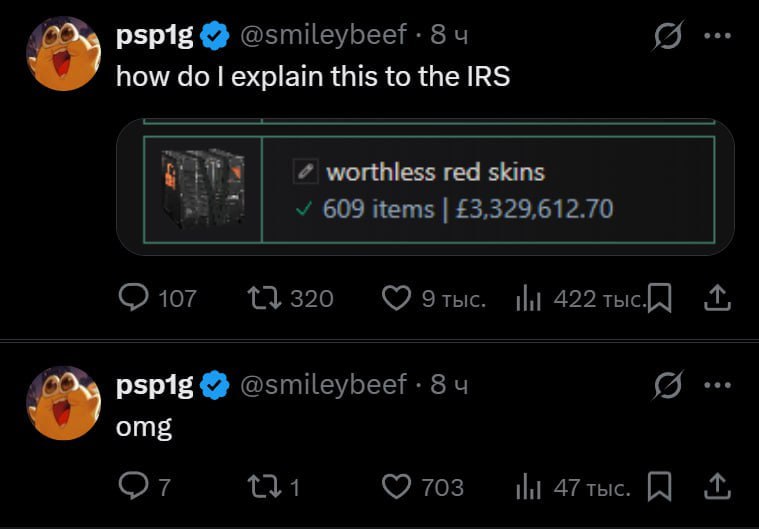Repost the "omg" tweet
Screen dimensions: 759x529
pyautogui.click(x=264, y=487)
